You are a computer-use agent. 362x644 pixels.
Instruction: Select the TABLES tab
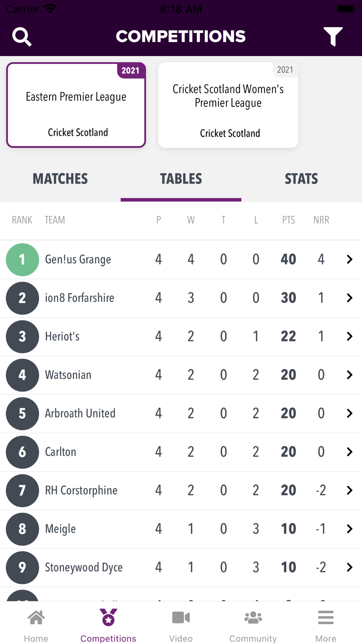[181, 179]
